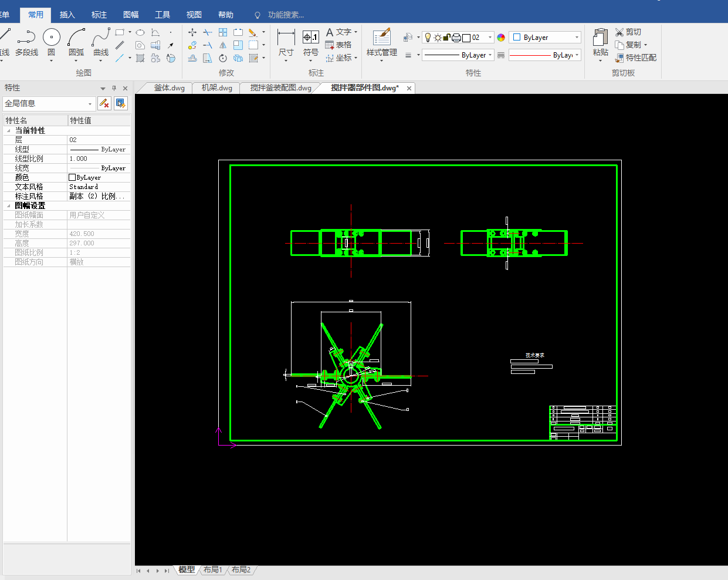Expand the 复制 copy dropdown arrow
The width and height of the screenshot is (728, 580).
[x=645, y=45]
